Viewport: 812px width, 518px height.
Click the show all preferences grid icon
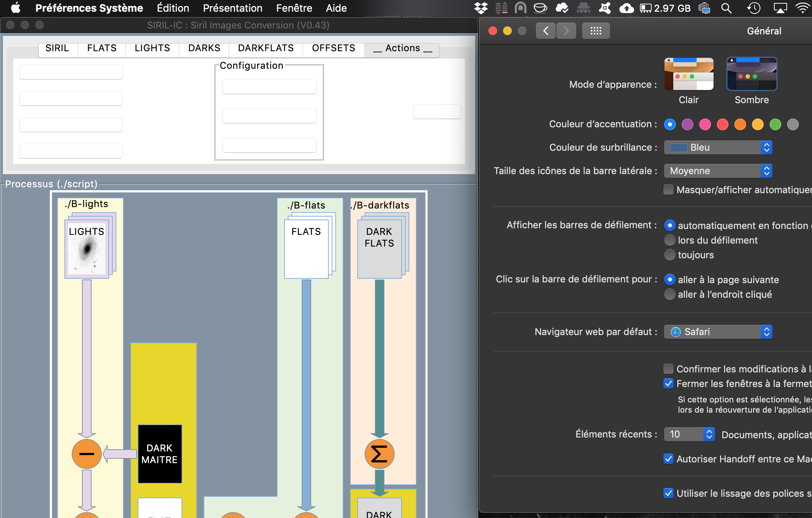coord(596,31)
